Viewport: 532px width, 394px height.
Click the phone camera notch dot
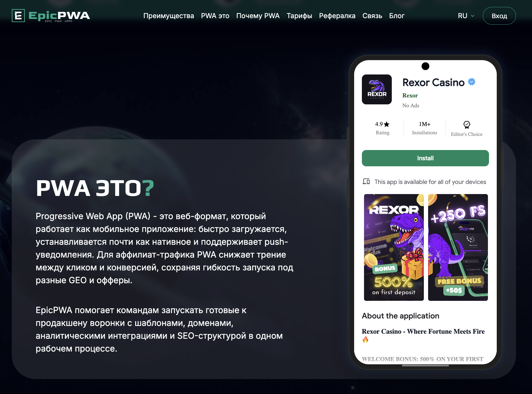425,66
